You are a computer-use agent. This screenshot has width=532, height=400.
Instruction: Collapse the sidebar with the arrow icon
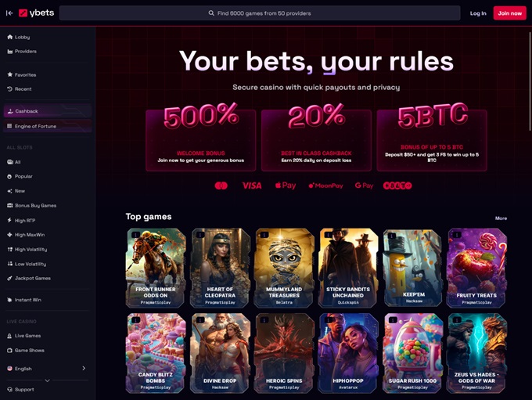point(9,13)
